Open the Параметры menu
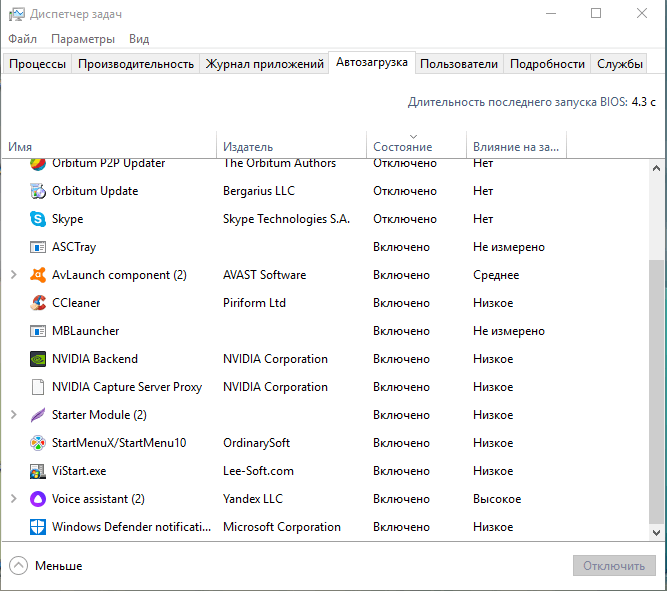Viewport: 667px width, 591px height. 83,39
